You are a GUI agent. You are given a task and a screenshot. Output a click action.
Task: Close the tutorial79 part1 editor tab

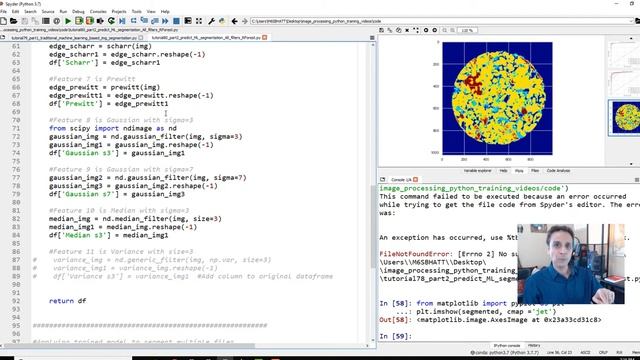141,38
